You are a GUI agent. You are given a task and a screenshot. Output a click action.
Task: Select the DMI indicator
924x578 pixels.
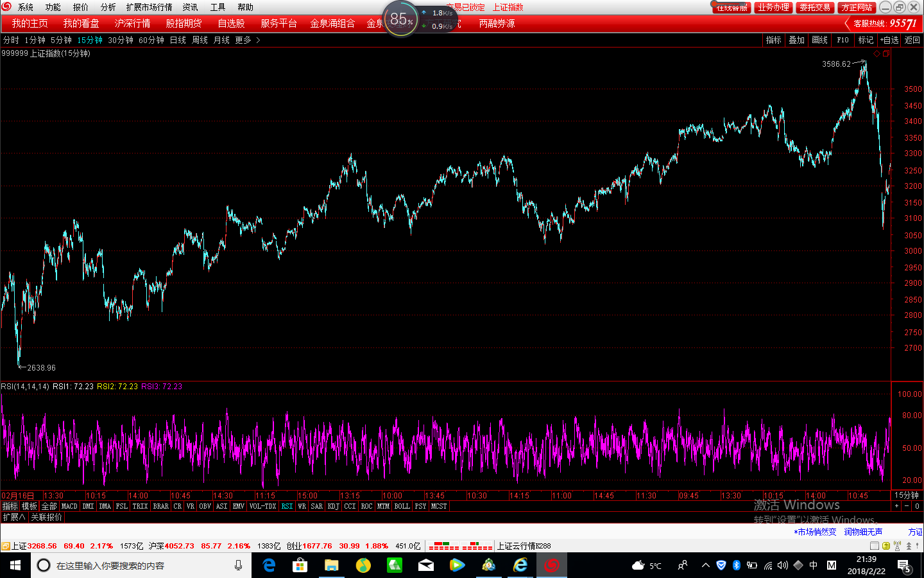[x=89, y=506]
